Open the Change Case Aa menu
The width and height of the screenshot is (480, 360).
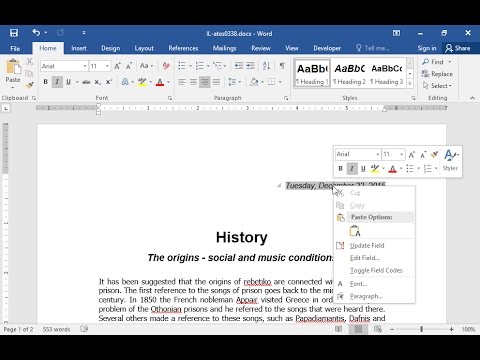pyautogui.click(x=146, y=66)
